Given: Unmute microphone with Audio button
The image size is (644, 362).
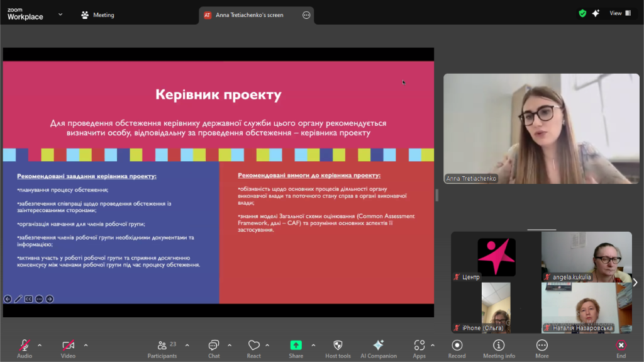Looking at the screenshot, I should coord(25,349).
